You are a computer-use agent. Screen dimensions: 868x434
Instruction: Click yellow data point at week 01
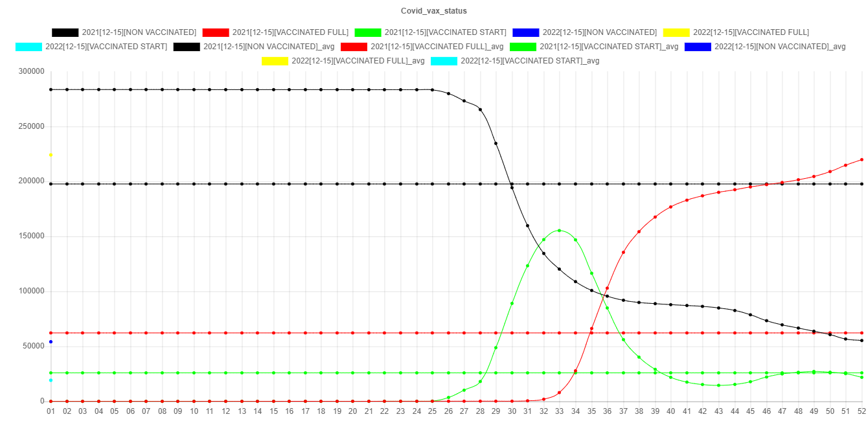pyautogui.click(x=51, y=155)
